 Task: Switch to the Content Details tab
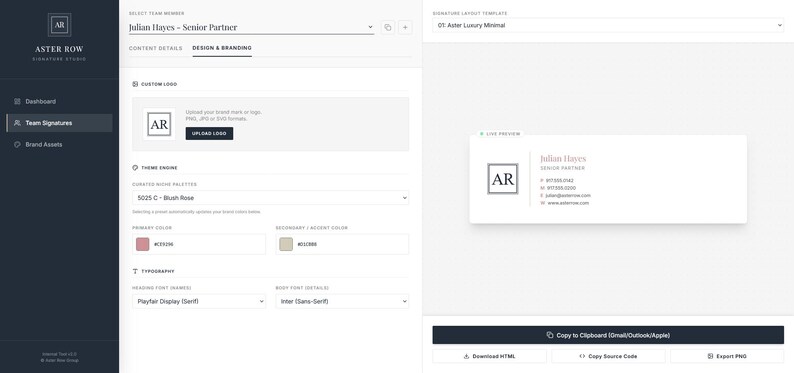click(155, 48)
